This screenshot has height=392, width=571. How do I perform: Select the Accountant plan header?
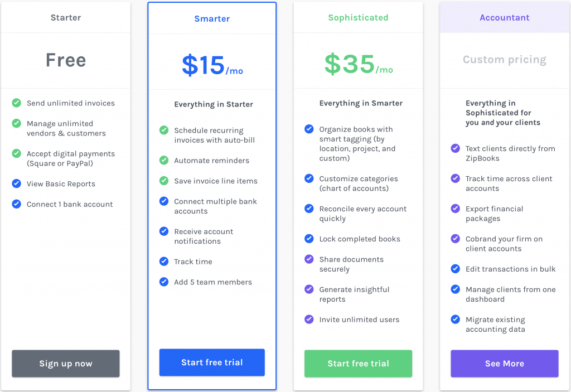click(504, 17)
